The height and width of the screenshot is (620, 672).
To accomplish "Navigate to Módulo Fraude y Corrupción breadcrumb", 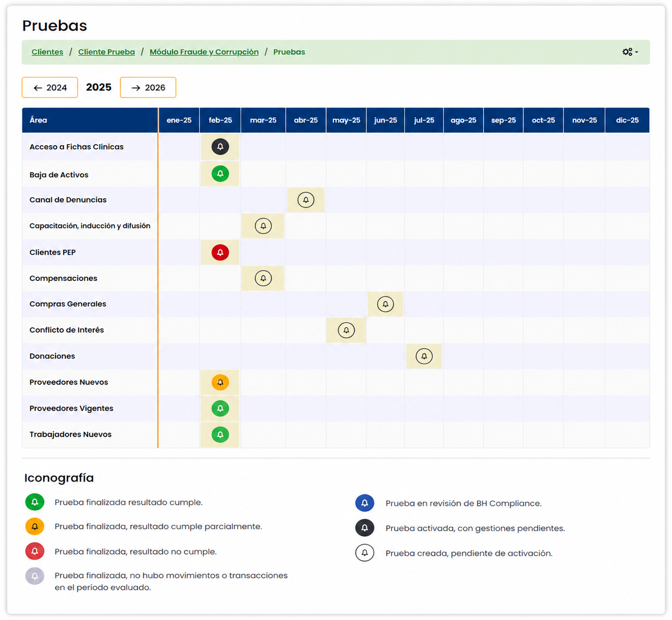I will click(204, 52).
